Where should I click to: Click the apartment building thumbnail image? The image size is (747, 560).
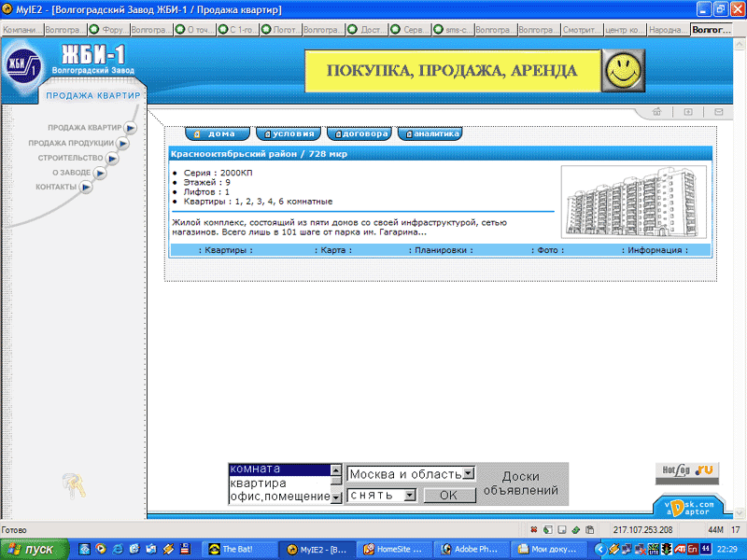click(x=632, y=200)
